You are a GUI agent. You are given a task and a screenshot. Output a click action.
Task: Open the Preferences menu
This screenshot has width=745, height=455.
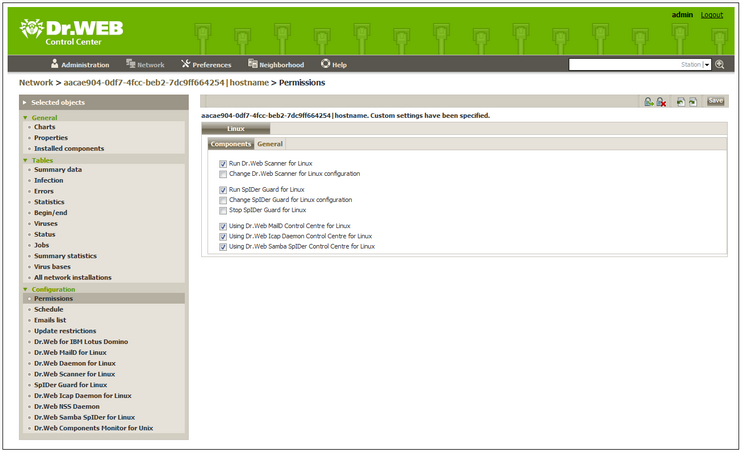[206, 64]
